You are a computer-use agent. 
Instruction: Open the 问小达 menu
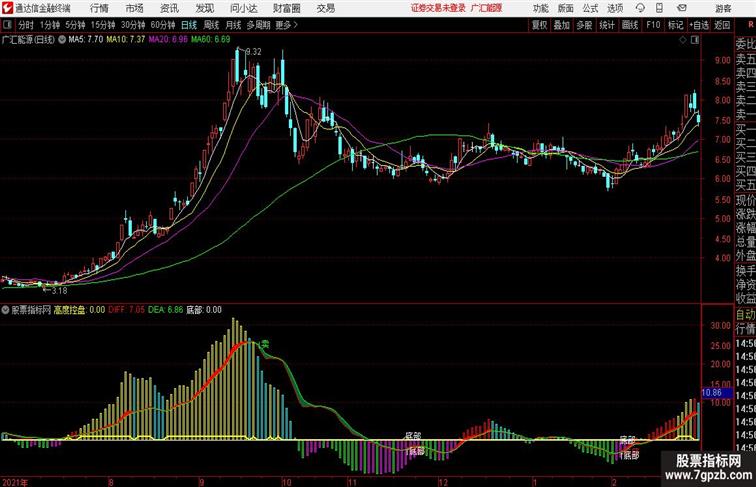243,8
